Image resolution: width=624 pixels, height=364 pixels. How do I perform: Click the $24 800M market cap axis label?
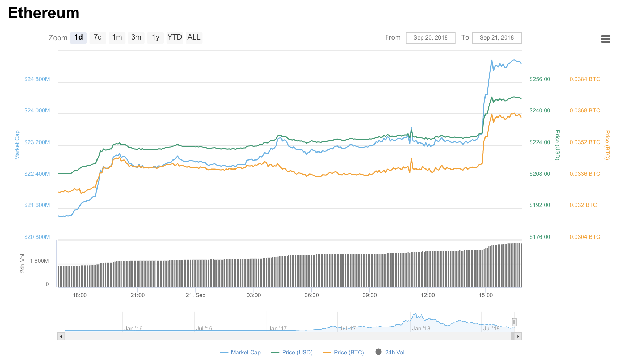coord(37,79)
